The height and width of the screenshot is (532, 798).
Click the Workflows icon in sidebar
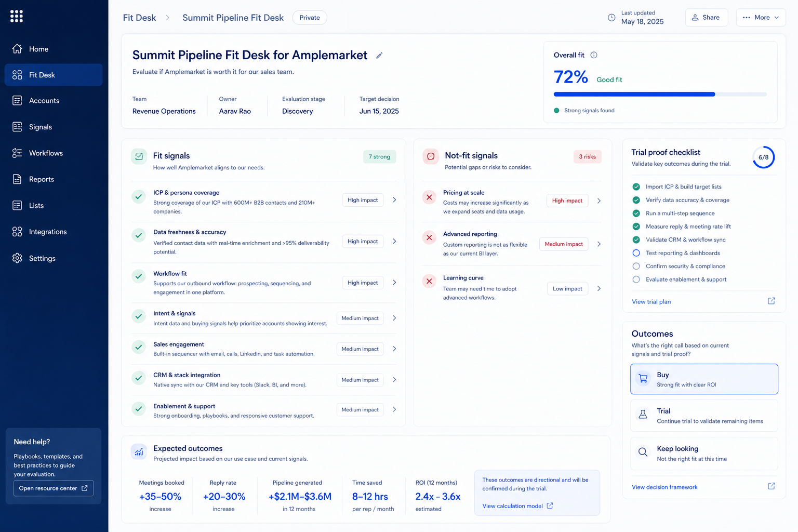pos(17,153)
